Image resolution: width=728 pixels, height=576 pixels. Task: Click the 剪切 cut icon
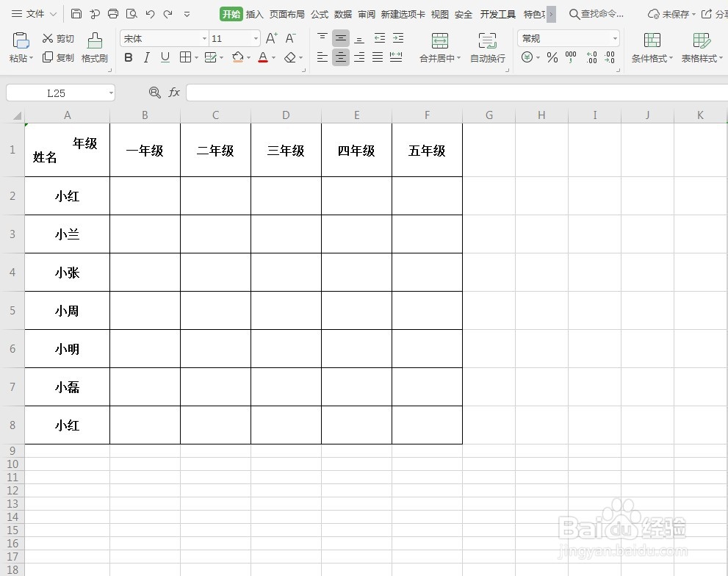tap(57, 38)
